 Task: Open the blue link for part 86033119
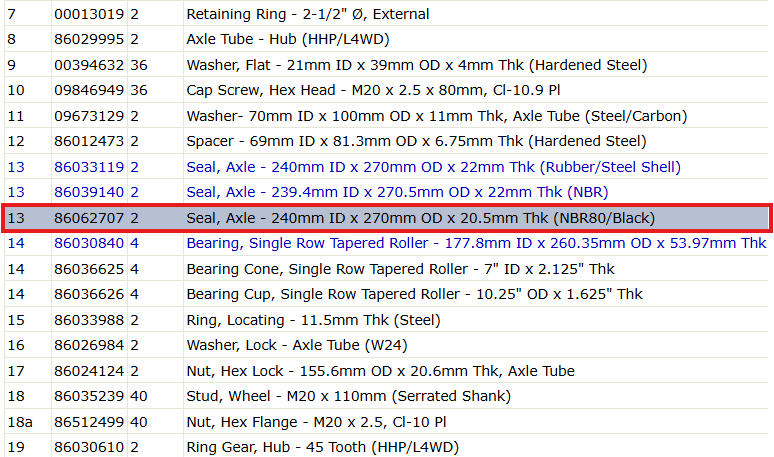click(89, 167)
